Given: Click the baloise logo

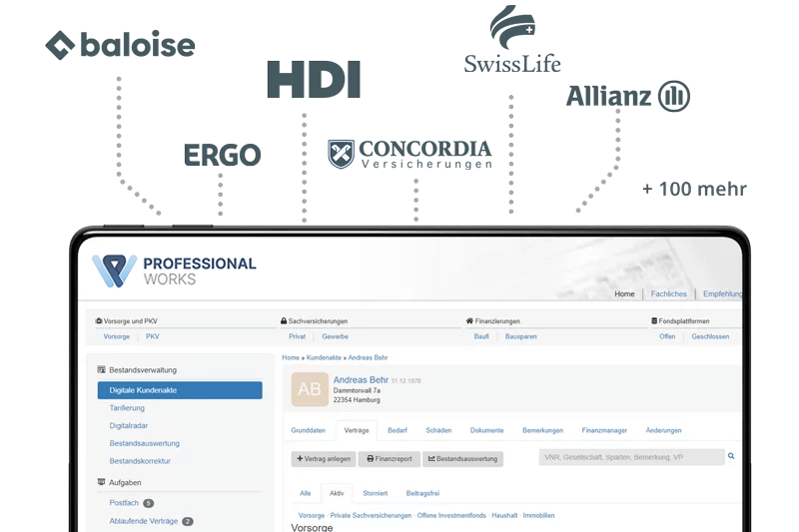Looking at the screenshot, I should pyautogui.click(x=120, y=45).
